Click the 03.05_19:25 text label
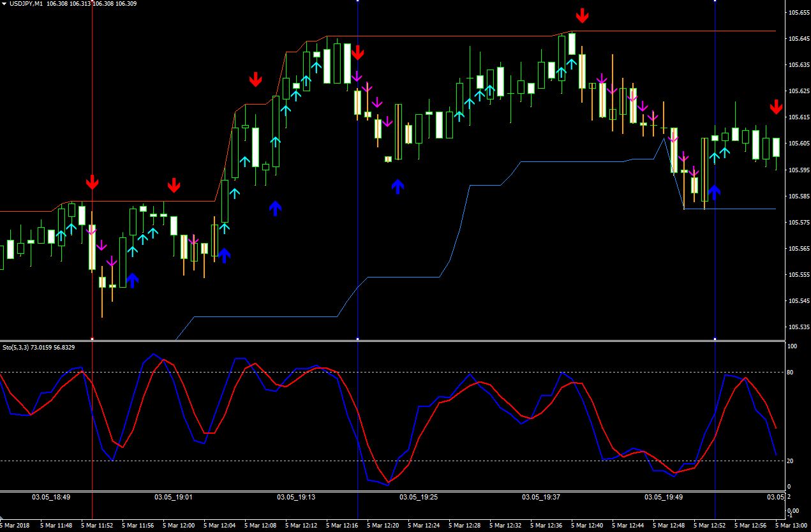Viewport: 811px width, 532px height. coord(419,496)
